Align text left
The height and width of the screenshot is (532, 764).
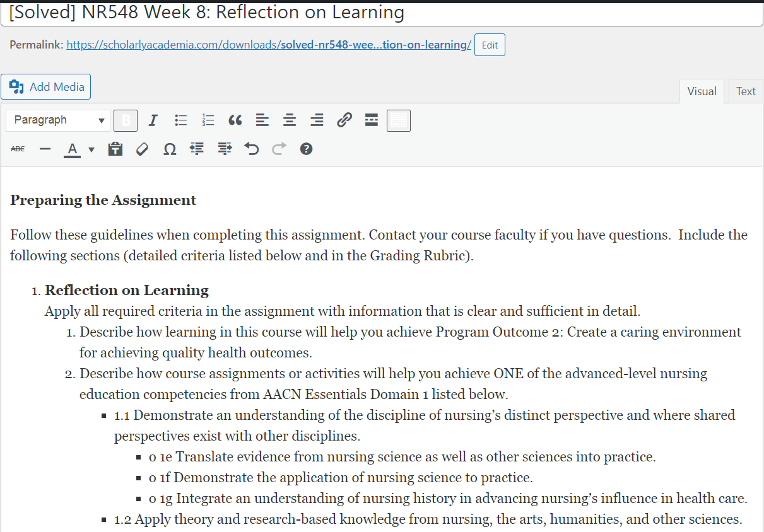262,120
